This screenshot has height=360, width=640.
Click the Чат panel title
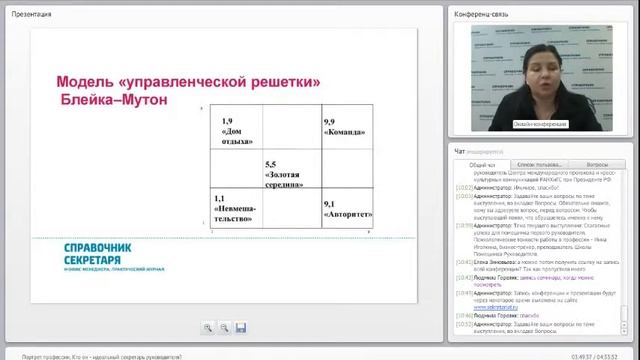click(x=460, y=151)
